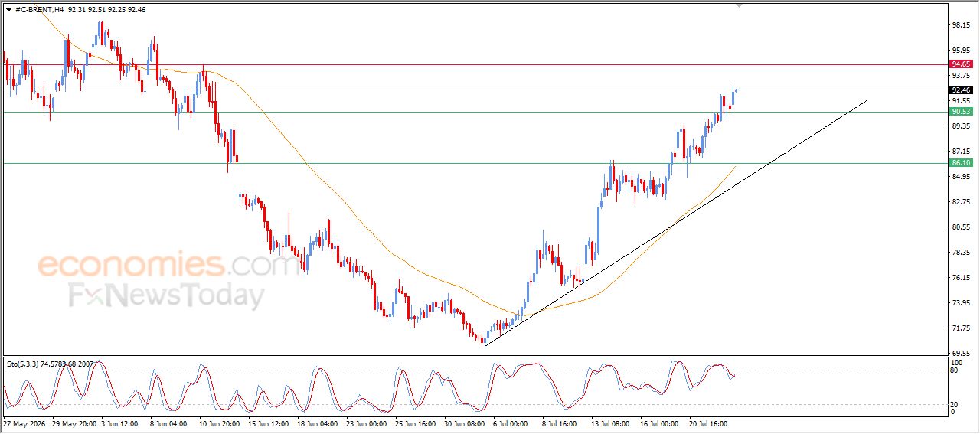Click the black ascending trendline
This screenshot has width=980, height=434.
click(x=676, y=223)
